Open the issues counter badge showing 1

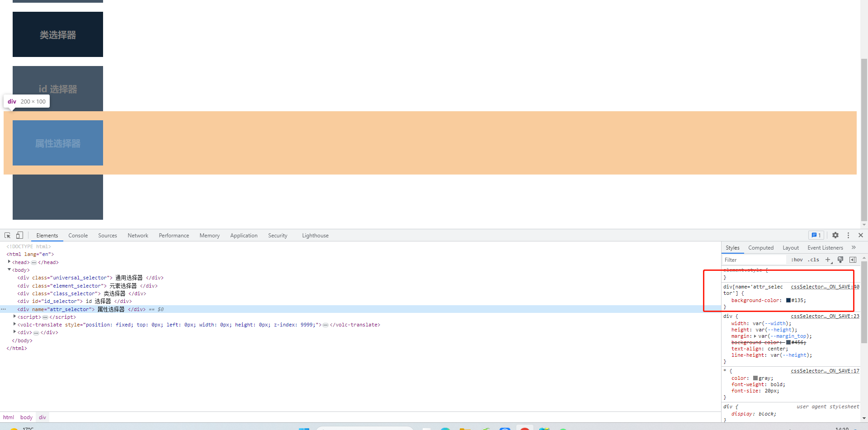point(816,235)
